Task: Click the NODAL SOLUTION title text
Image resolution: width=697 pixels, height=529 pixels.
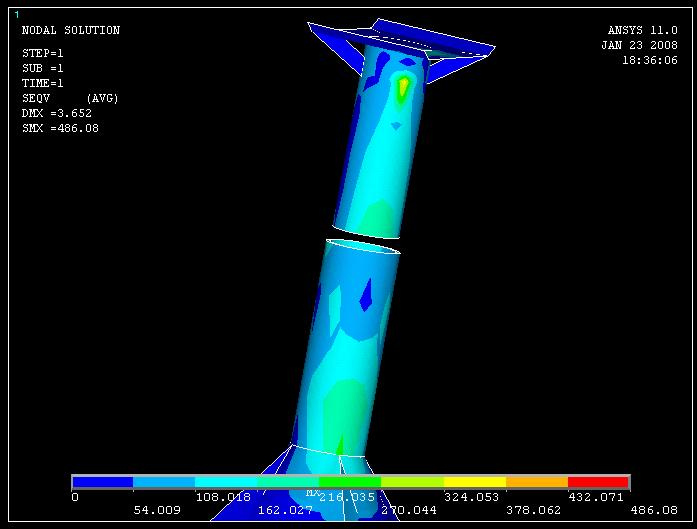Action: tap(71, 30)
